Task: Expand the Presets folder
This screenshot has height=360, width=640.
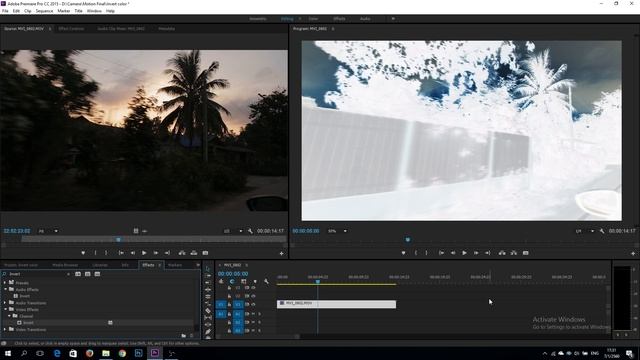Action: (x=5, y=282)
